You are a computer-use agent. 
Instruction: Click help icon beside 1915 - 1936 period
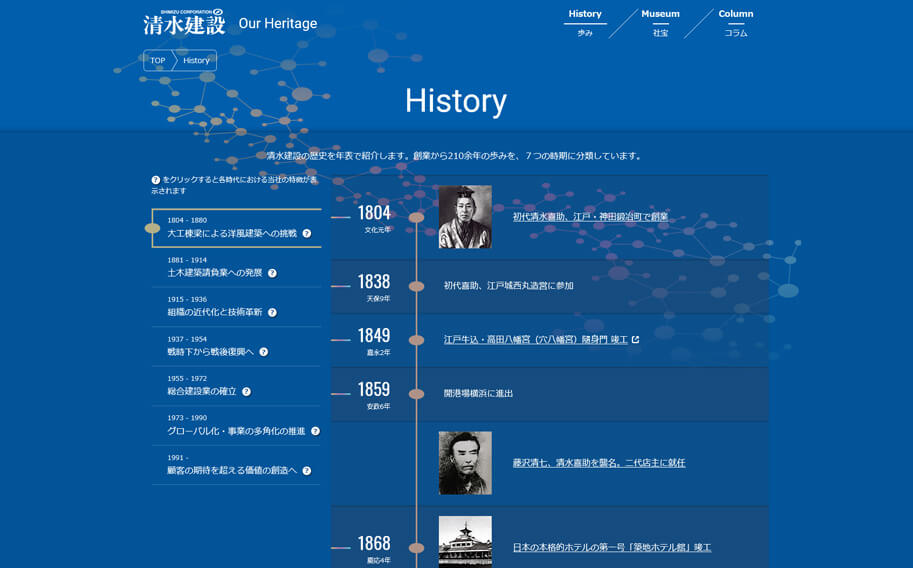point(272,312)
